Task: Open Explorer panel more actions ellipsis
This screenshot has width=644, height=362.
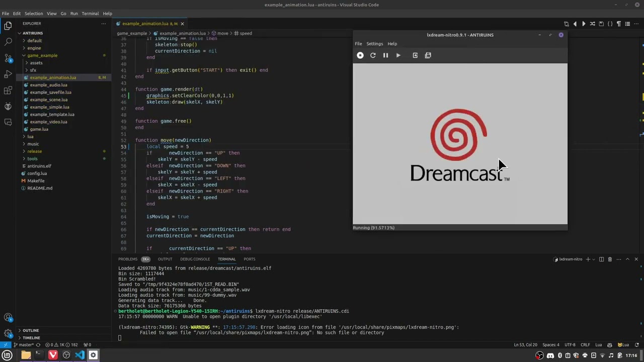Action: [104, 23]
